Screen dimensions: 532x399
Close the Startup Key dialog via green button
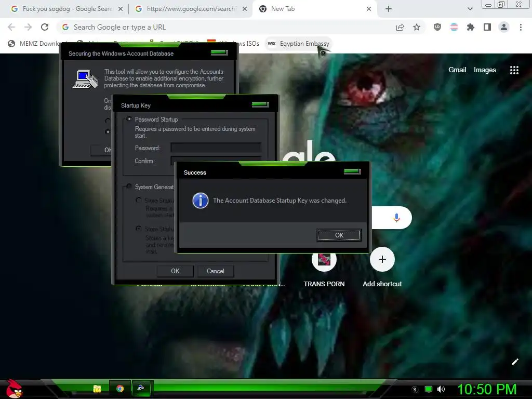tap(260, 104)
